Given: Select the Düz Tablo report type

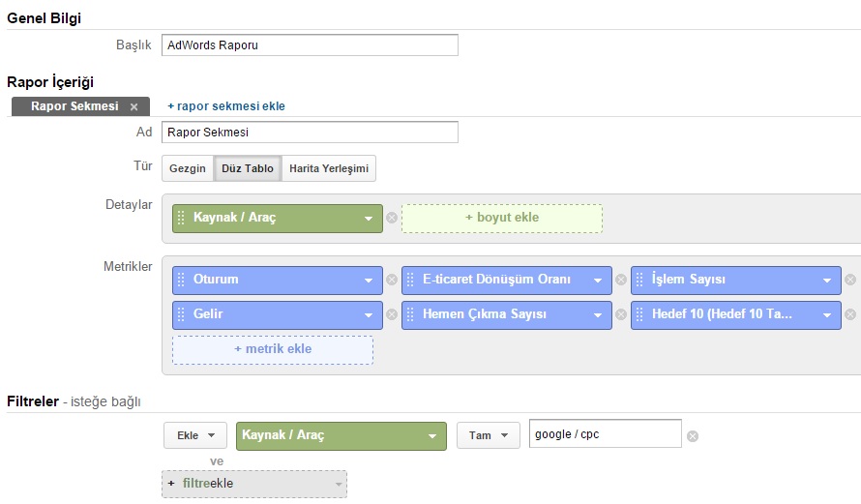Looking at the screenshot, I should pyautogui.click(x=248, y=168).
